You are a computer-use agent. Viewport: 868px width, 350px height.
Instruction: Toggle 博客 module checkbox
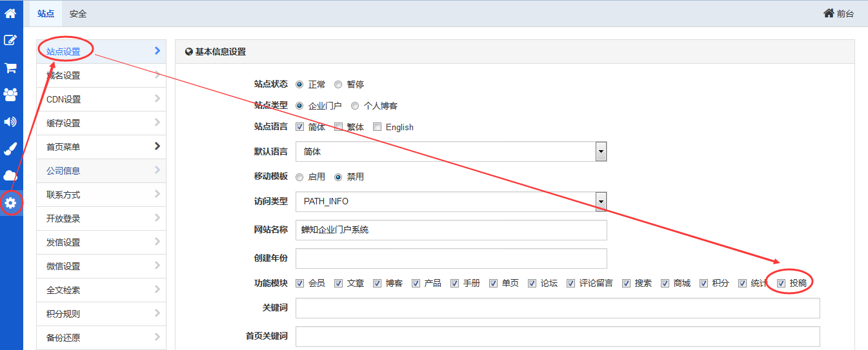(377, 283)
